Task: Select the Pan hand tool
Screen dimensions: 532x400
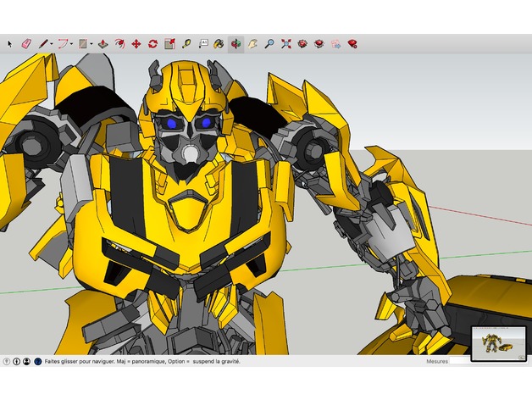Action: pyautogui.click(x=252, y=44)
